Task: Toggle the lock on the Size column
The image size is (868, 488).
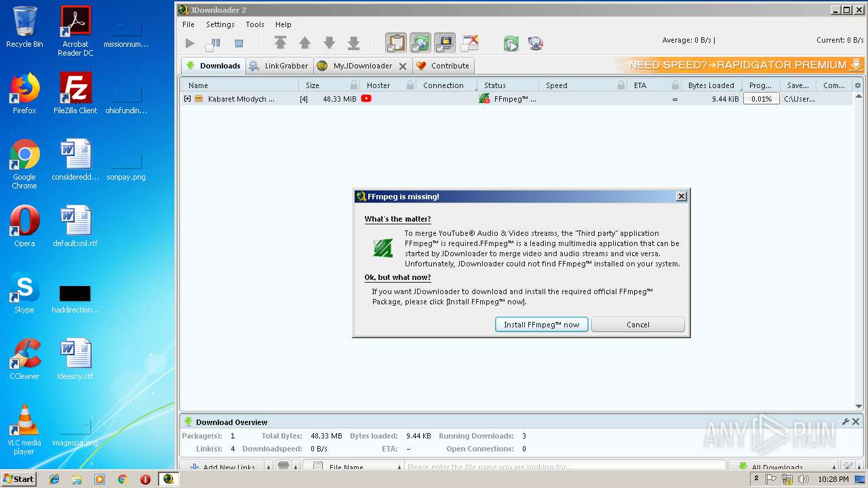Action: click(354, 85)
